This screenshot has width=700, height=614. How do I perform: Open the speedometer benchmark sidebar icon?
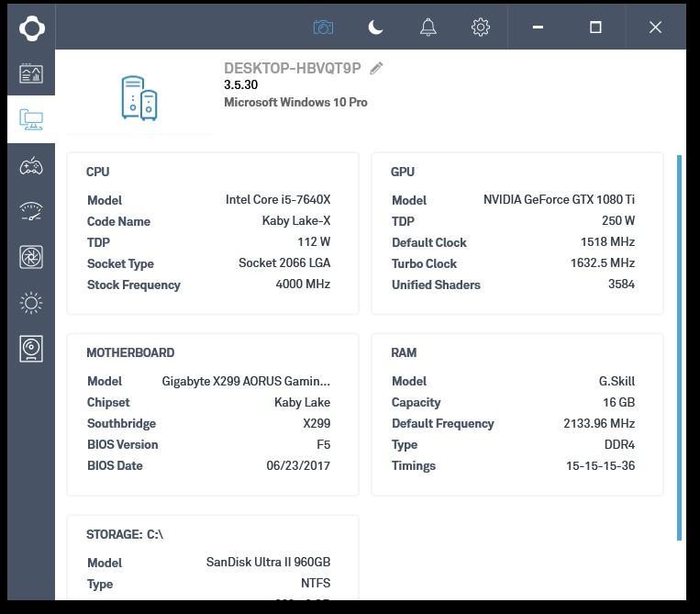tap(31, 211)
